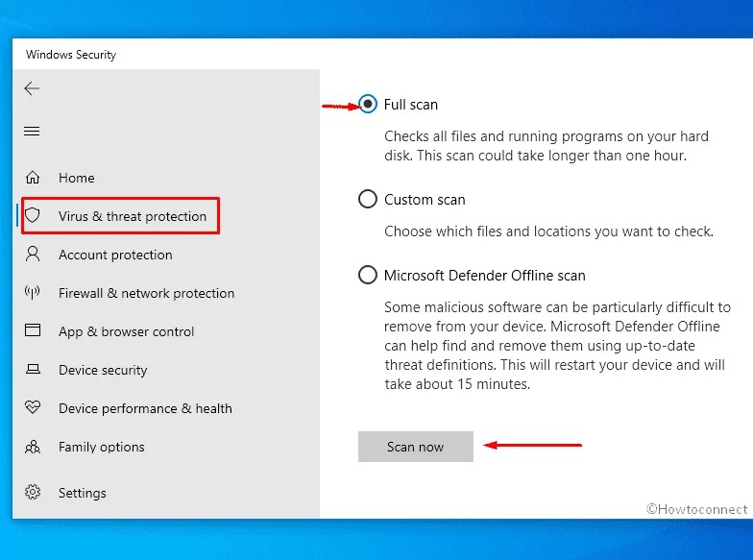Open App & browser control

click(127, 331)
